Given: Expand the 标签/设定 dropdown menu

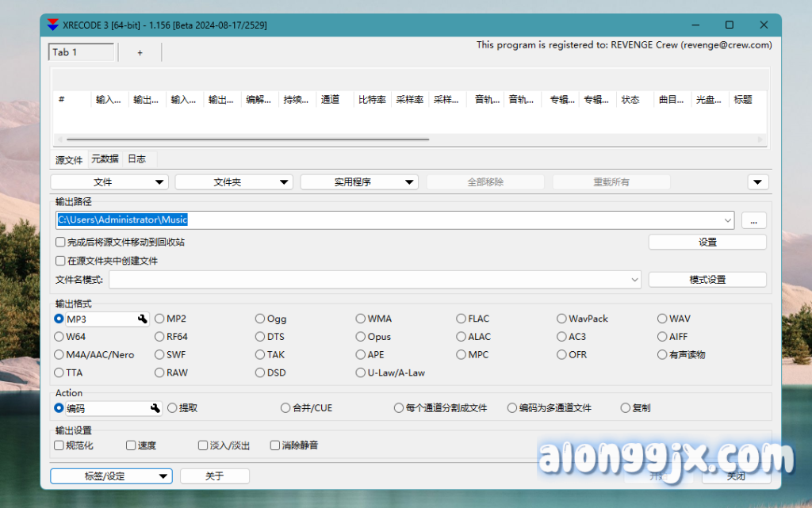Looking at the screenshot, I should pos(111,476).
